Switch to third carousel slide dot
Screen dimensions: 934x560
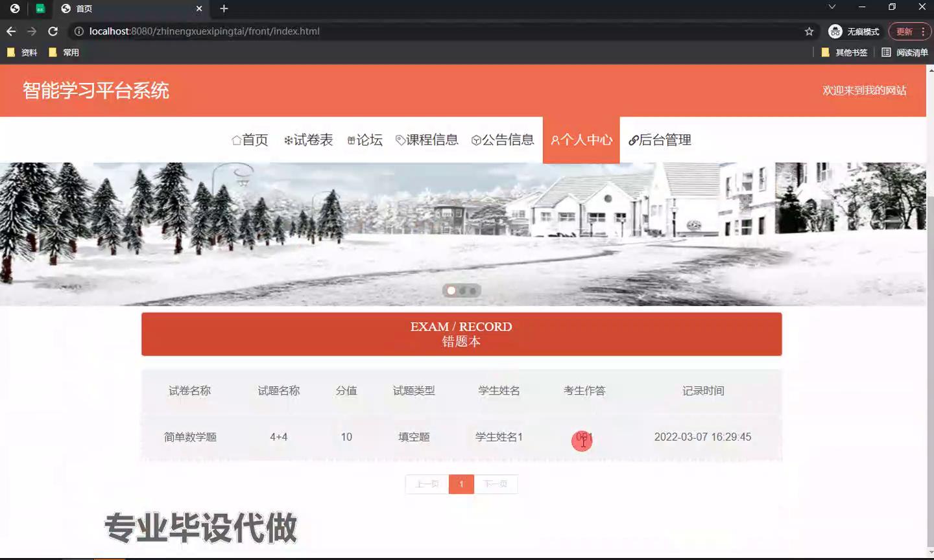[x=473, y=290]
